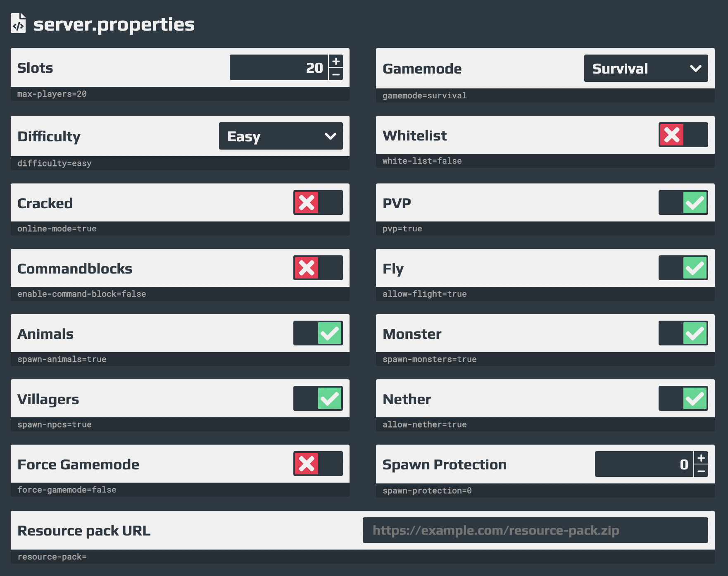Enable the Force Gamemode toggle
This screenshot has height=576, width=728.
pos(318,464)
